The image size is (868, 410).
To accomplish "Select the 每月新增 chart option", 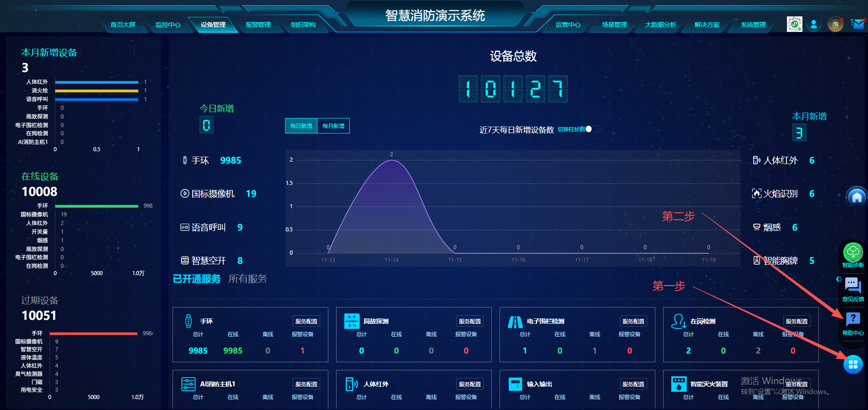I will 333,126.
